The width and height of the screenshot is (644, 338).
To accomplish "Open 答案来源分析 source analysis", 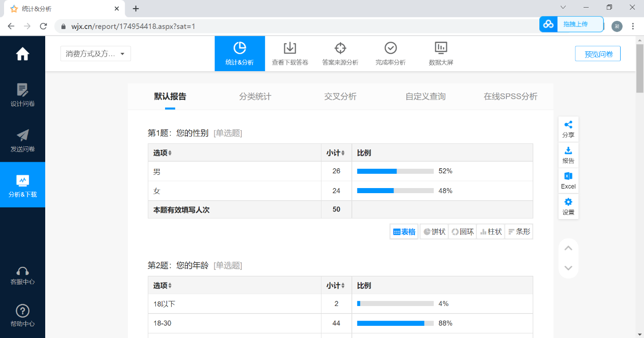I will coord(340,53).
